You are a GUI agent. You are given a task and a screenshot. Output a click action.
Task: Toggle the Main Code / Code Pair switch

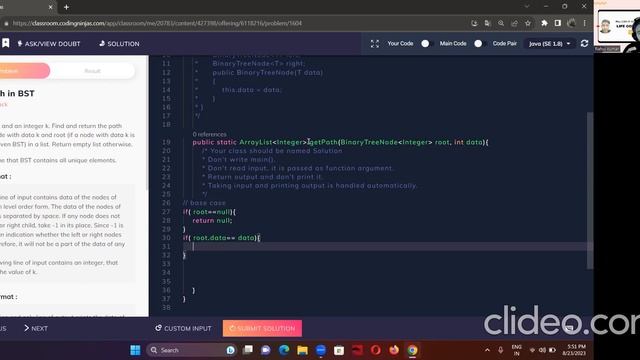tap(479, 44)
